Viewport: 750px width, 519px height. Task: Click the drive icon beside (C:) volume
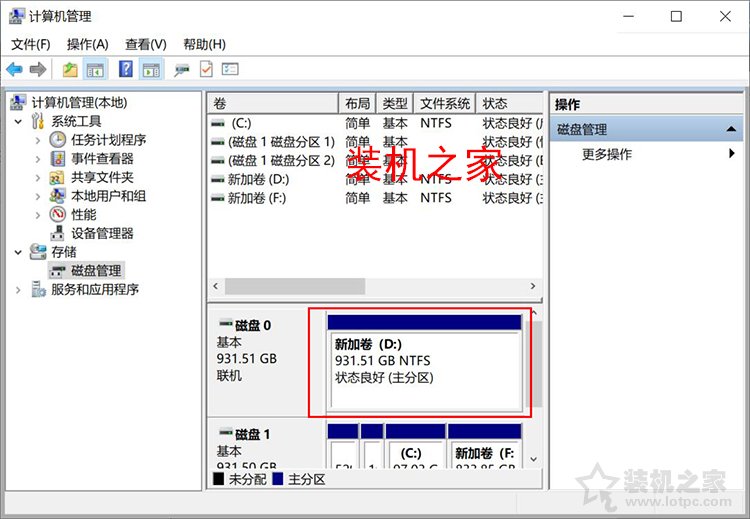point(218,123)
